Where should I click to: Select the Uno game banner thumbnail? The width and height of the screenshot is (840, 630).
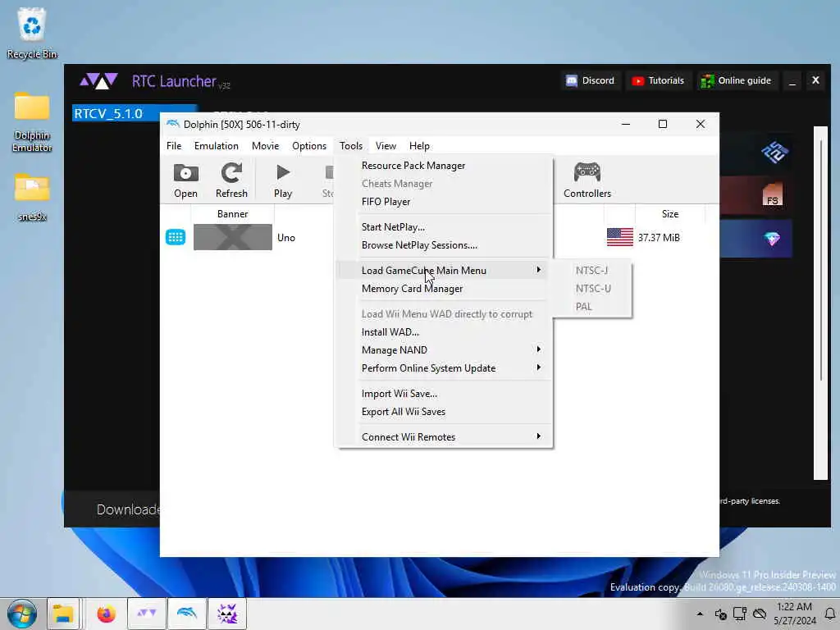pos(232,237)
